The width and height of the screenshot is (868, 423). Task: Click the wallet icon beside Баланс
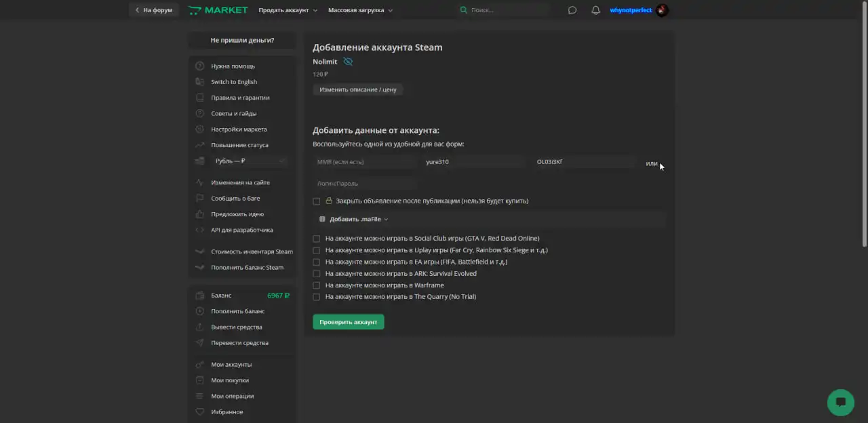click(x=199, y=296)
